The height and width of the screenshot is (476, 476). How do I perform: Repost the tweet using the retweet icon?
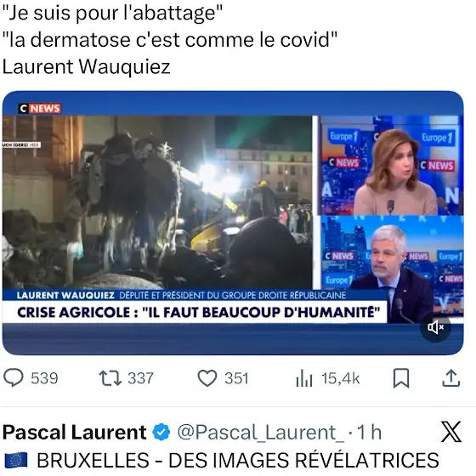(110, 378)
